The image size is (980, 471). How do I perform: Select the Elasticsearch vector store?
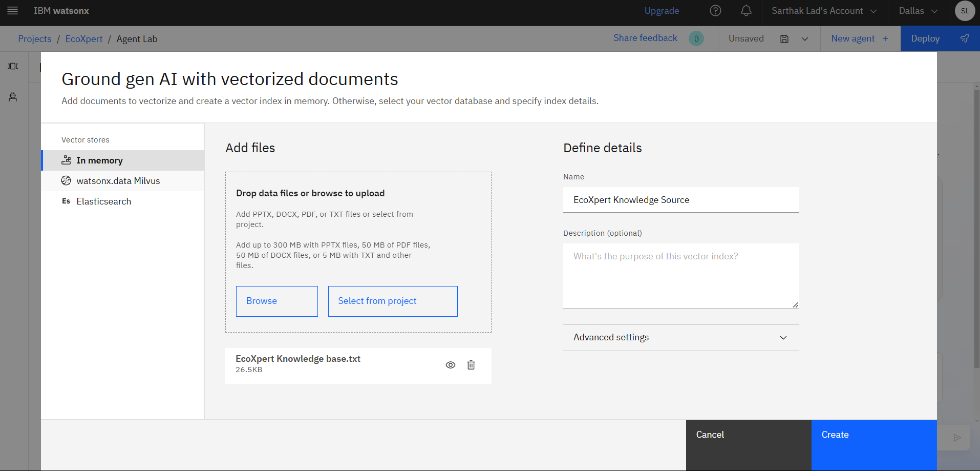(123, 201)
